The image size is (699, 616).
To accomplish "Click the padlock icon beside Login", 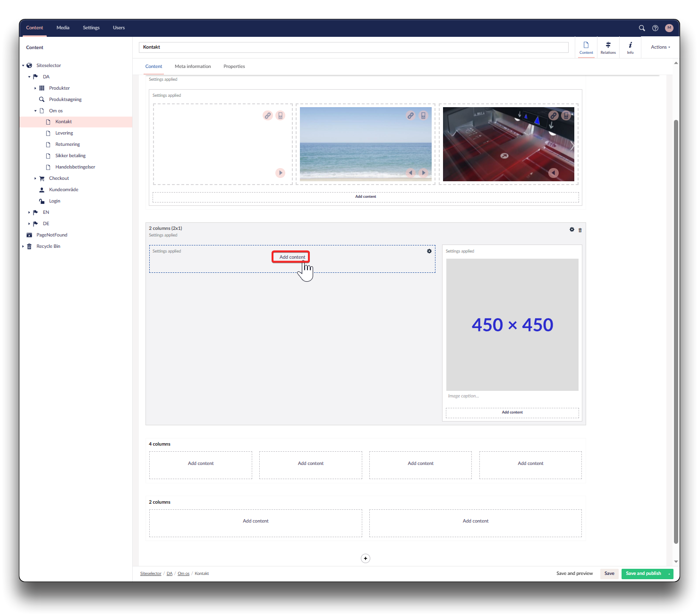I will click(x=42, y=201).
